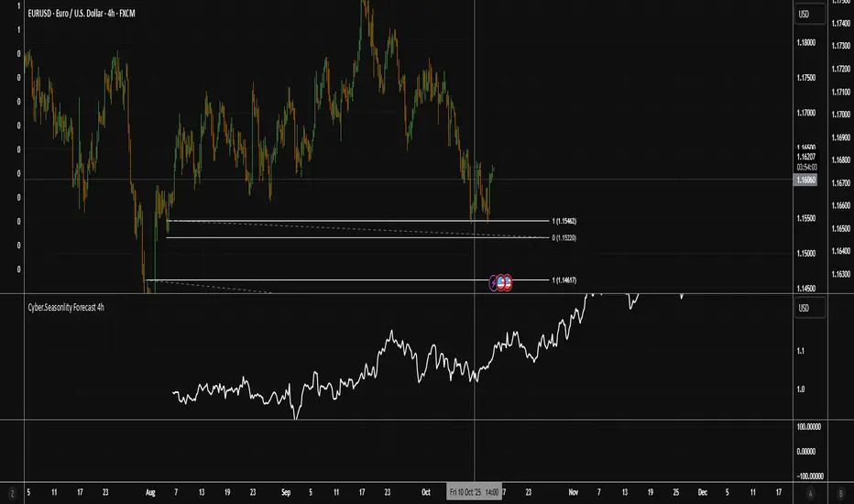Click the 1.17500 price scale value
854x504 pixels.
(806, 78)
